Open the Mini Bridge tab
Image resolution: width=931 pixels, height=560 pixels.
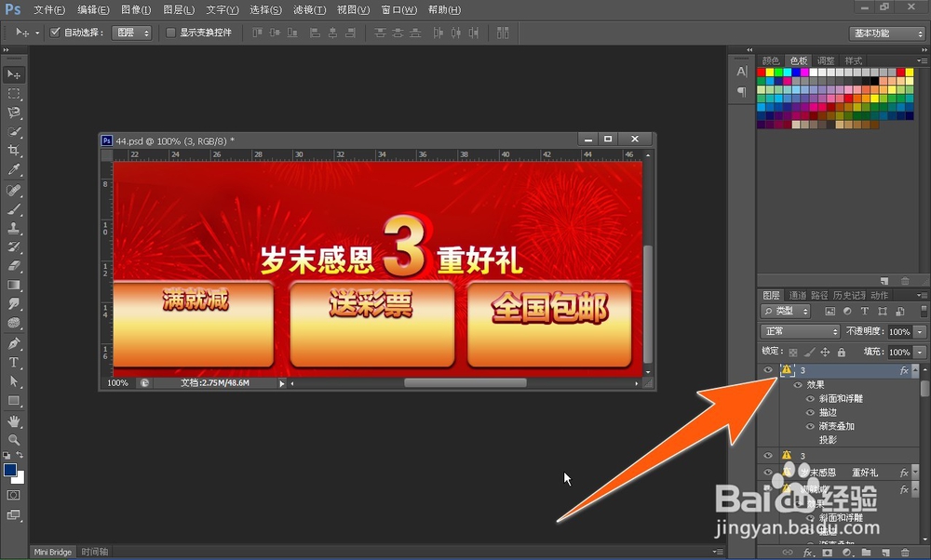[x=52, y=552]
